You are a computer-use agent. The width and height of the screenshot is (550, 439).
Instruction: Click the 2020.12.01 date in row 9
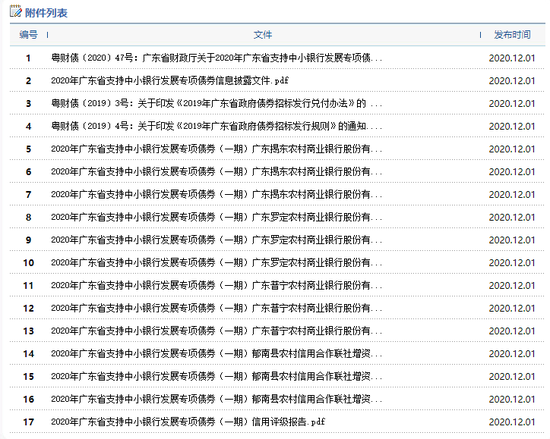point(512,240)
